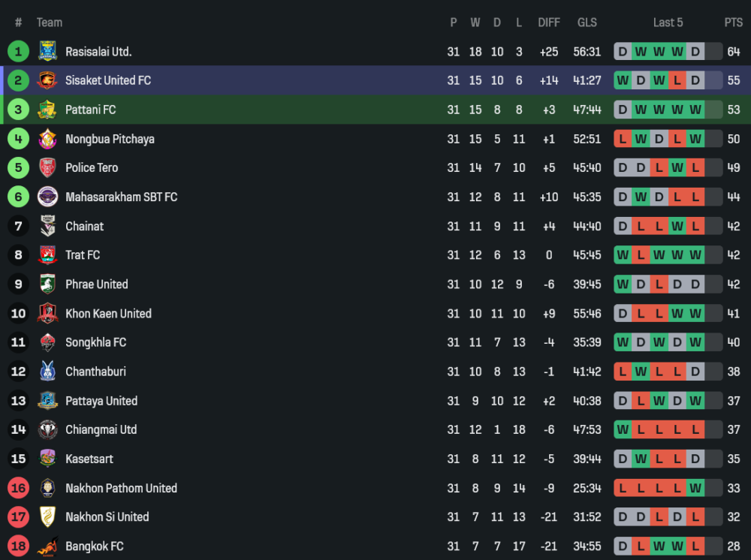Select the Nakhon Pathom United team name

coord(121,488)
